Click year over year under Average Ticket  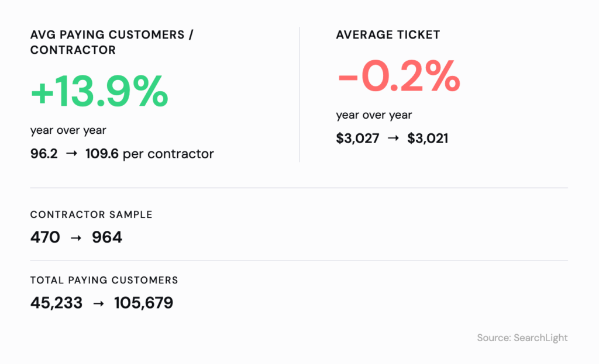[x=374, y=115]
